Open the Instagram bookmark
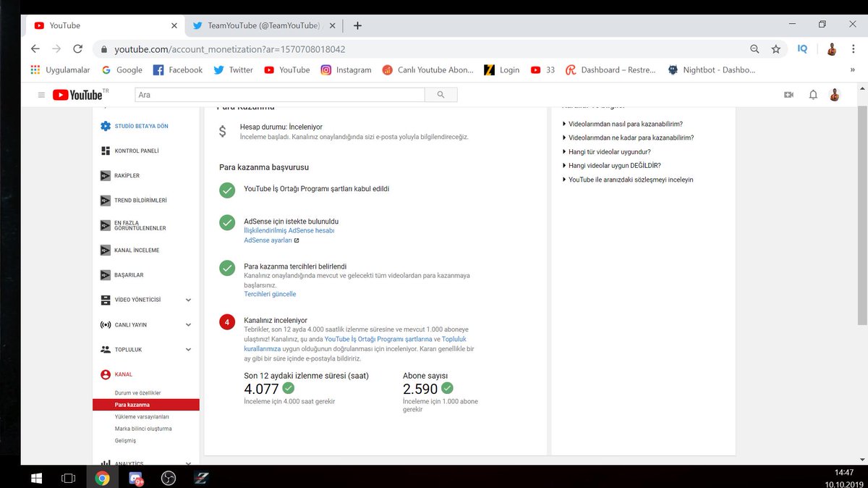This screenshot has width=868, height=488. pyautogui.click(x=346, y=70)
